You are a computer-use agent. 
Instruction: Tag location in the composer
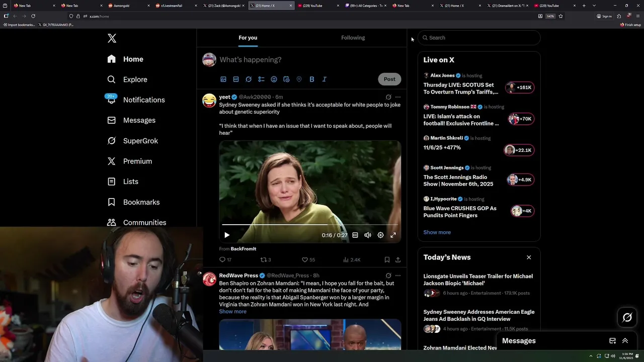(299, 79)
